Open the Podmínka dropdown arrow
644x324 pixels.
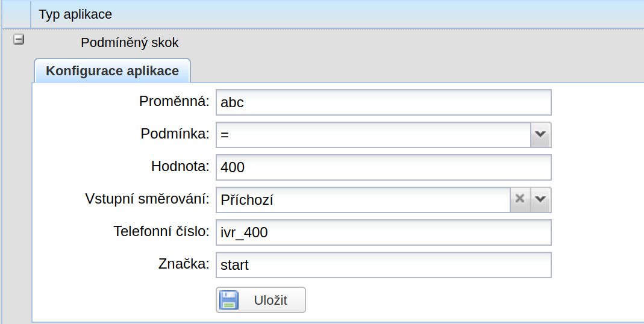click(x=540, y=135)
